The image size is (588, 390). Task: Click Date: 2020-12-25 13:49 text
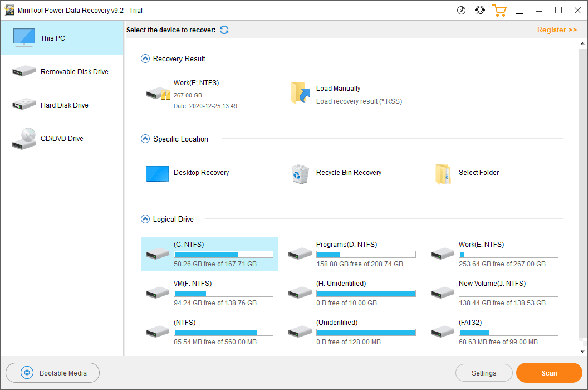(x=205, y=106)
